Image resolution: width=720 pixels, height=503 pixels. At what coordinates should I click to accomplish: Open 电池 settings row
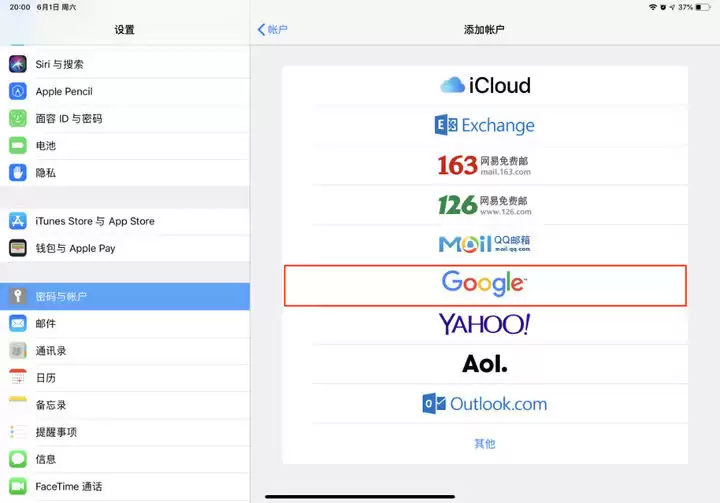click(x=125, y=145)
